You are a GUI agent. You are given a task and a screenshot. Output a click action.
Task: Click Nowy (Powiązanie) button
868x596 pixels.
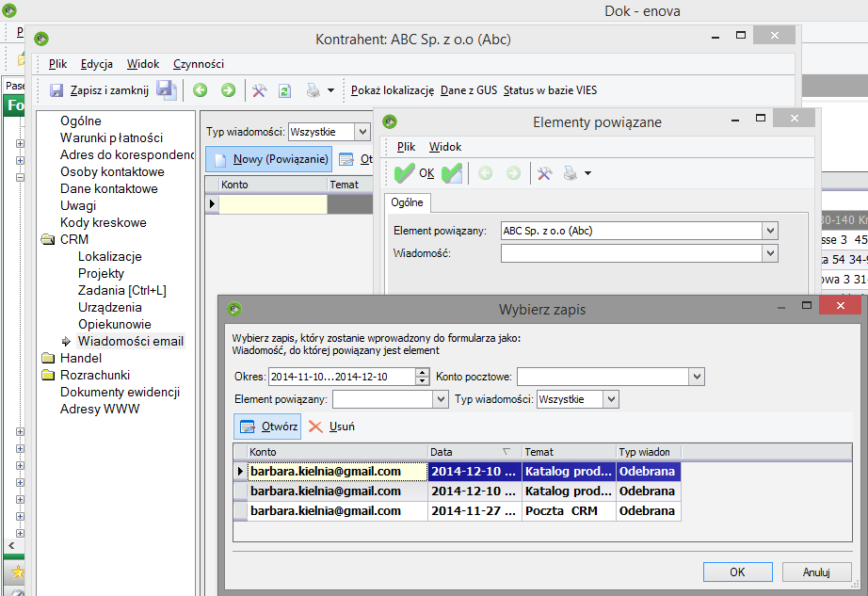[269, 159]
